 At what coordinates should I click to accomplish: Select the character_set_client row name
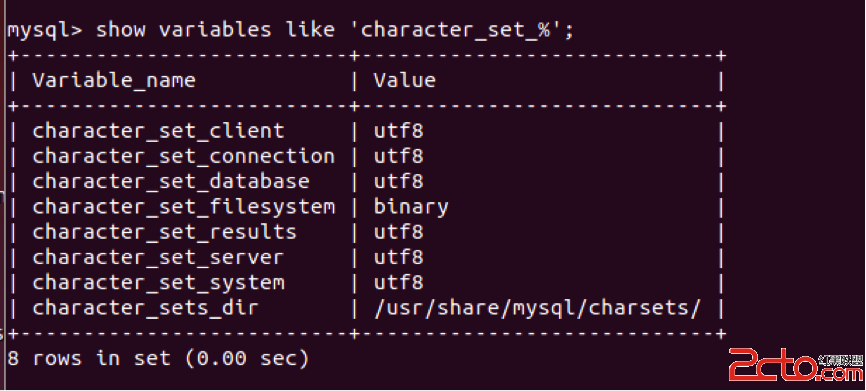pos(158,131)
